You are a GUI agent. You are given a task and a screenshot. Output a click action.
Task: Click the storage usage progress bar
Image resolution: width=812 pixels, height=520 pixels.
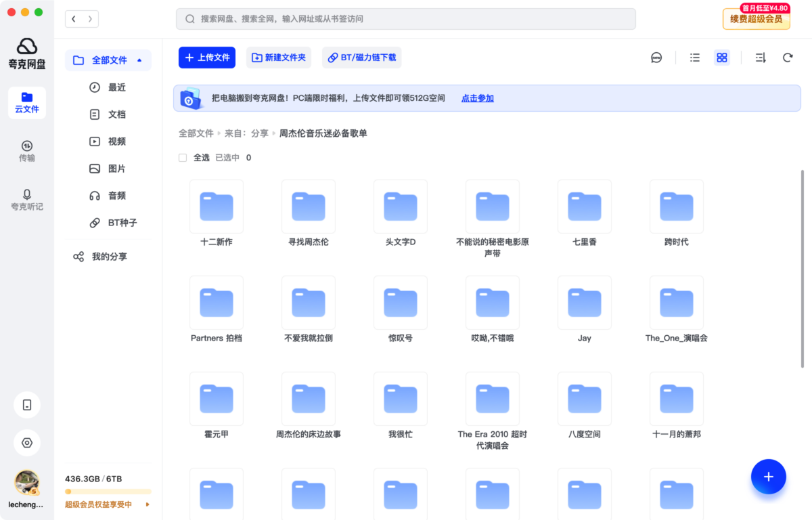click(x=108, y=492)
